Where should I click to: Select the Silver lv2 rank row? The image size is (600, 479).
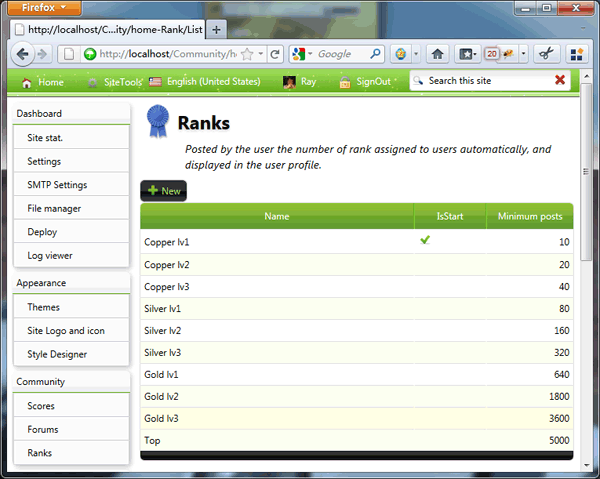pyautogui.click(x=357, y=331)
